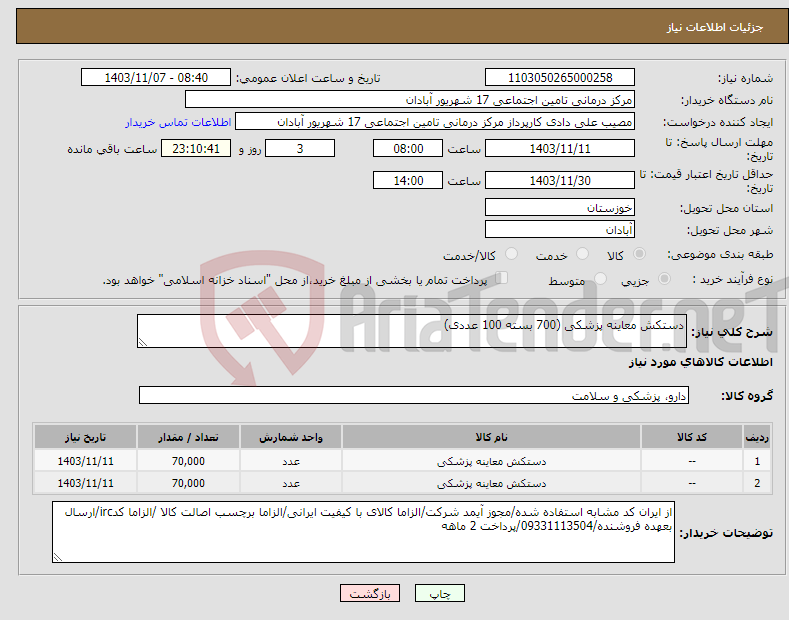The height and width of the screenshot is (620, 789).
Task: Click the ردیف column header
Action: 757,437
